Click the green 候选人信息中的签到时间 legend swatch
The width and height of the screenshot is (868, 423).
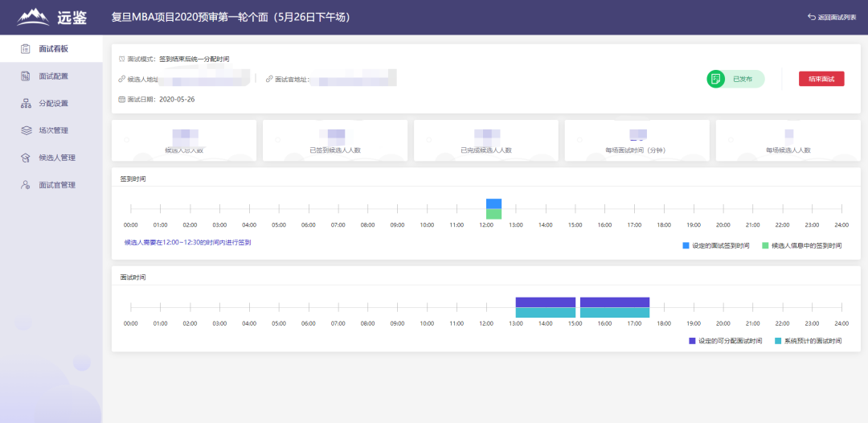[x=765, y=245]
